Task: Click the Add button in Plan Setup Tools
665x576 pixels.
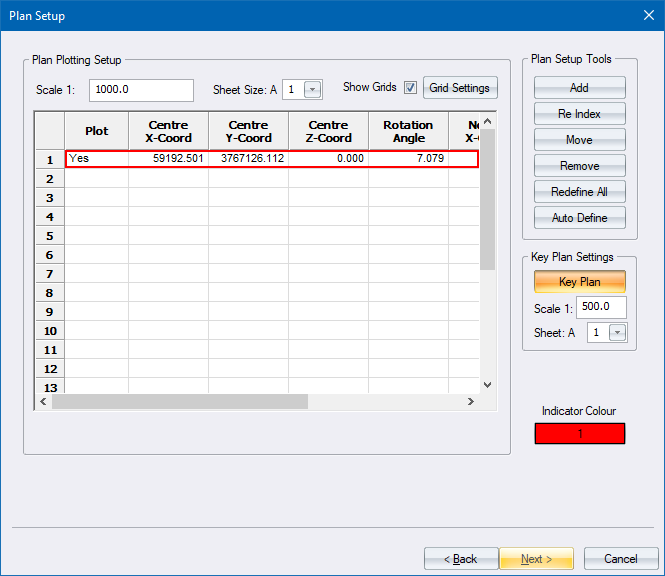Action: [x=579, y=88]
